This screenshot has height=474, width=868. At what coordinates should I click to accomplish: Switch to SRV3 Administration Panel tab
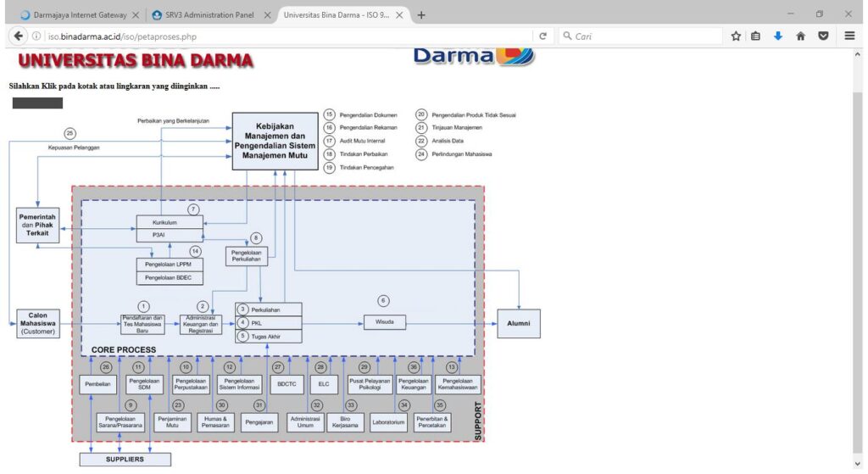210,15
